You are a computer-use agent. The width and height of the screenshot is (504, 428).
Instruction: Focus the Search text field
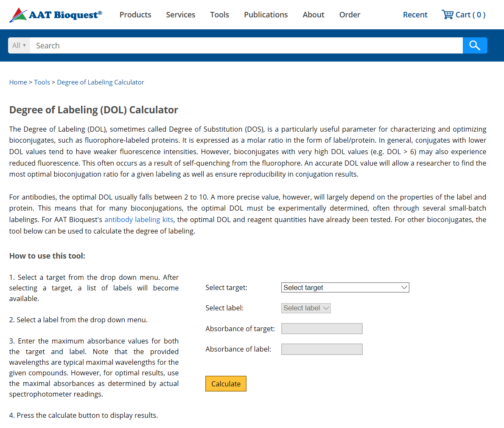point(246,45)
